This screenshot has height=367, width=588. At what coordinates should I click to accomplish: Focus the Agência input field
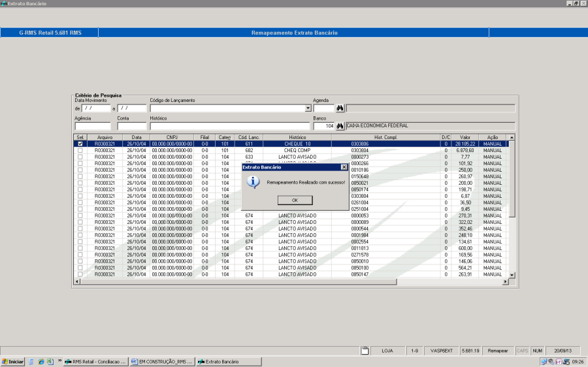(x=93, y=126)
